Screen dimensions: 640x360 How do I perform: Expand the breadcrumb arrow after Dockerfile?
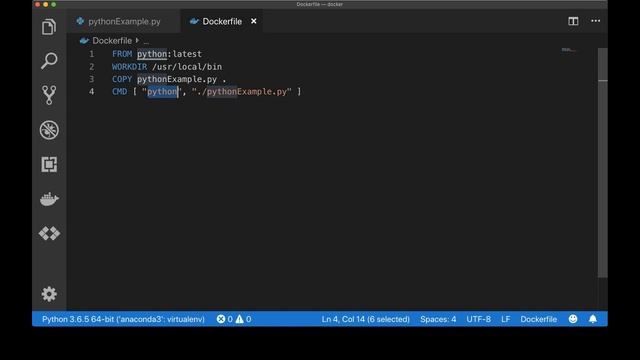tap(138, 40)
